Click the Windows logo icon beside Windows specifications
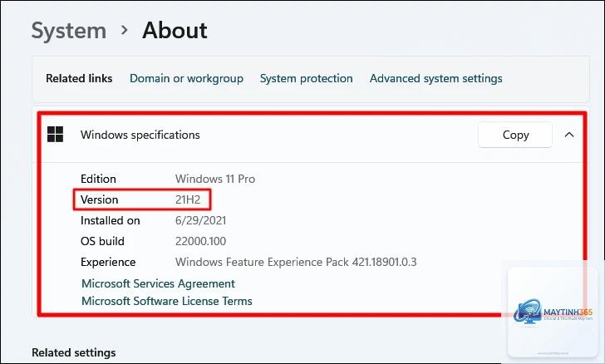The image size is (605, 364). pos(55,135)
